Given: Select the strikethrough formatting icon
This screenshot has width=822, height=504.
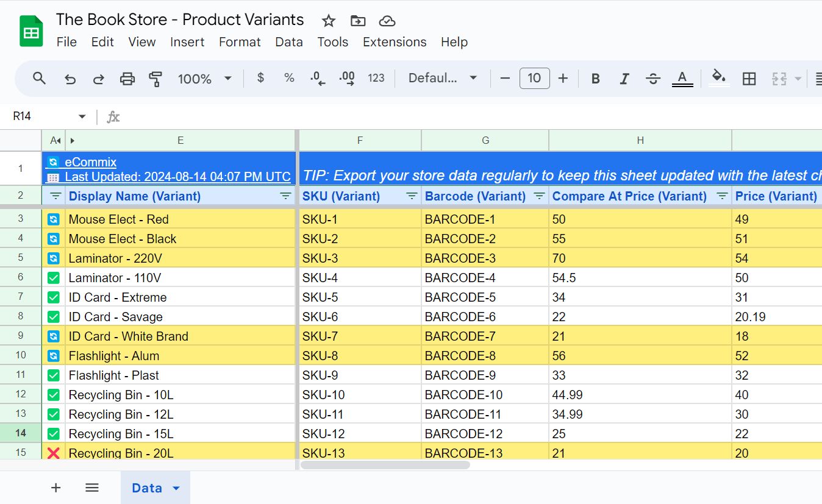Looking at the screenshot, I should tap(652, 78).
